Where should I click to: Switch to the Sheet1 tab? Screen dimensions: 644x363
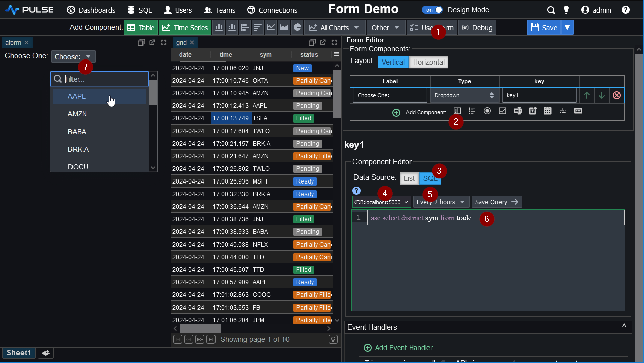click(x=19, y=353)
